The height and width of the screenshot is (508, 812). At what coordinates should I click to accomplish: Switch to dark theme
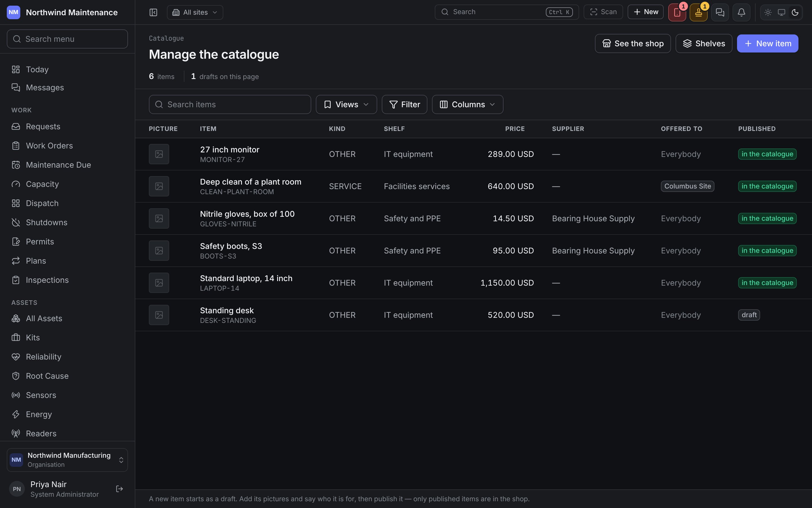pyautogui.click(x=795, y=12)
